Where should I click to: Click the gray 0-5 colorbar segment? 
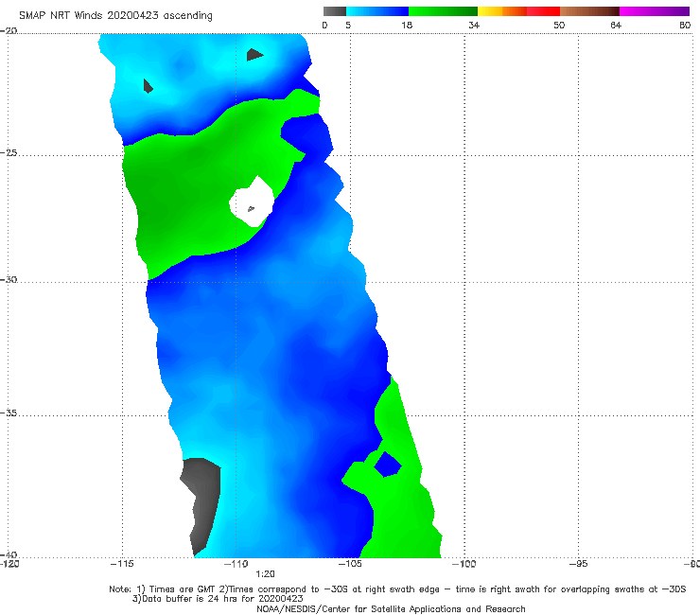click(335, 11)
